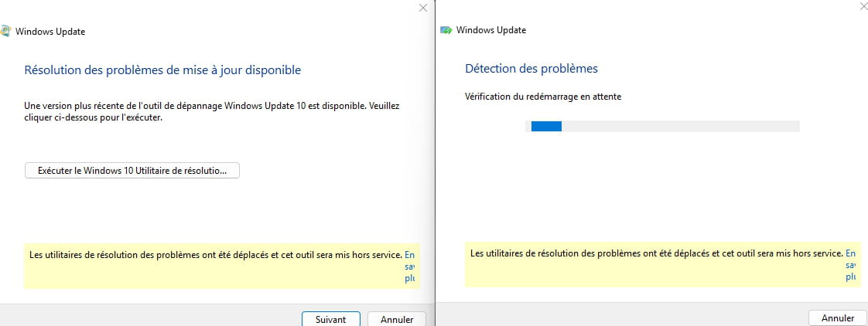Close the right detection dialog with the X

point(863,7)
